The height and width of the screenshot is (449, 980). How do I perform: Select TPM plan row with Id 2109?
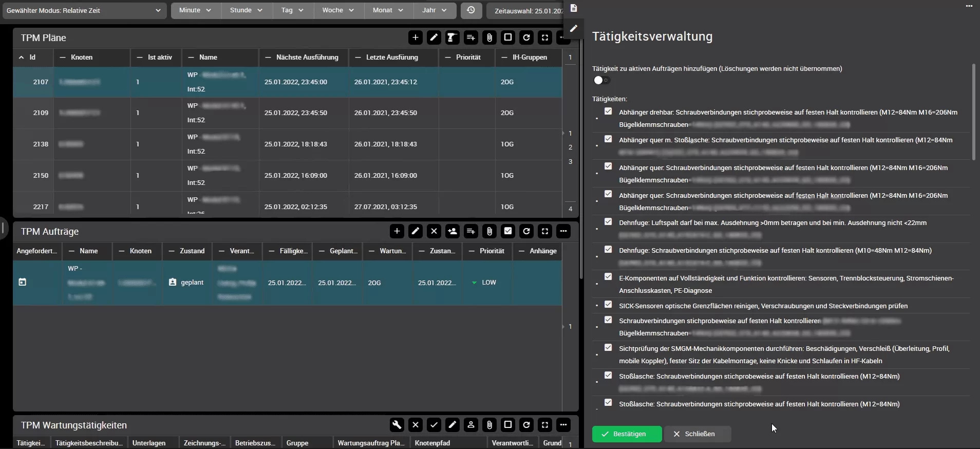point(288,113)
